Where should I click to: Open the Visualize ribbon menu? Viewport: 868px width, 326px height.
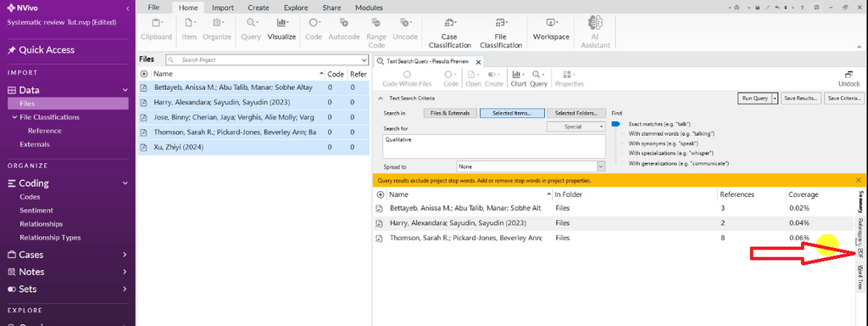[281, 29]
